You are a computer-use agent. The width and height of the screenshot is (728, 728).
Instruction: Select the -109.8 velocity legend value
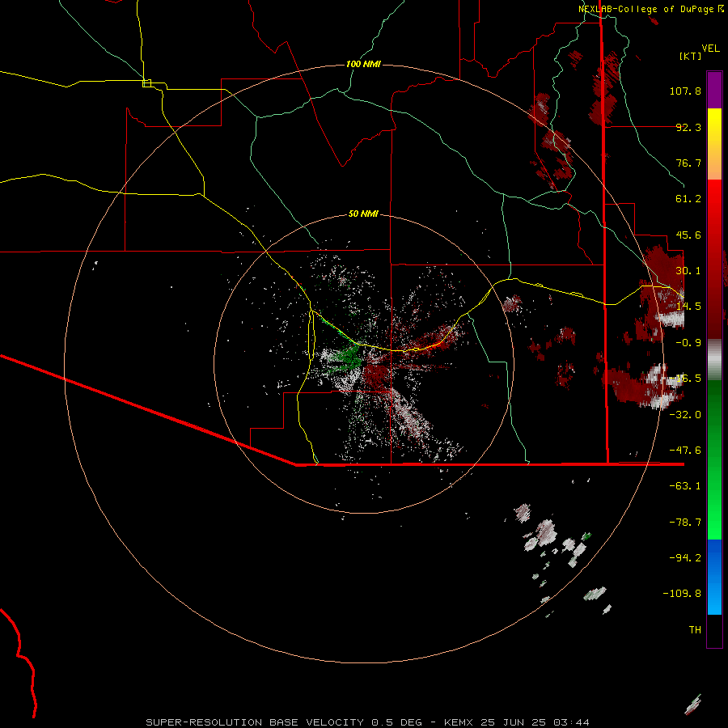click(682, 594)
